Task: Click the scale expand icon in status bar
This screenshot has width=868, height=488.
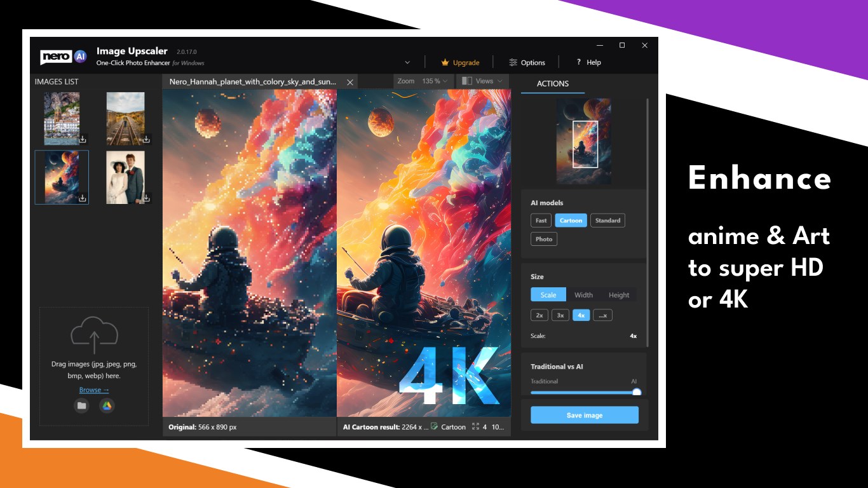Action: [475, 427]
